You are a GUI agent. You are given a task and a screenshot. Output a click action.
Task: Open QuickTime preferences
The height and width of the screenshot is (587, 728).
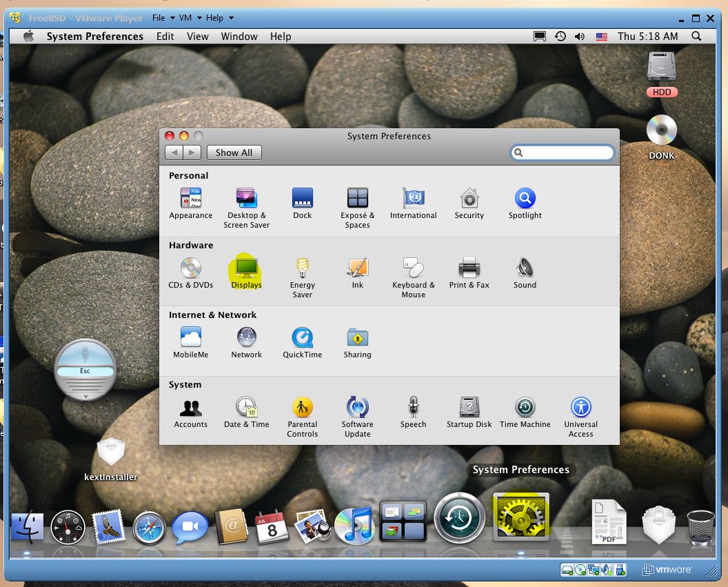pyautogui.click(x=302, y=342)
